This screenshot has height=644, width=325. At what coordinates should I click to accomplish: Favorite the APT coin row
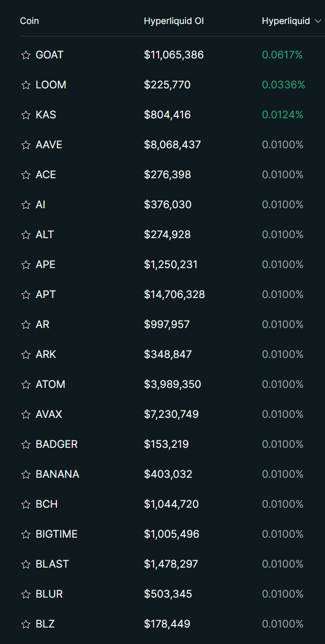pyautogui.click(x=26, y=295)
